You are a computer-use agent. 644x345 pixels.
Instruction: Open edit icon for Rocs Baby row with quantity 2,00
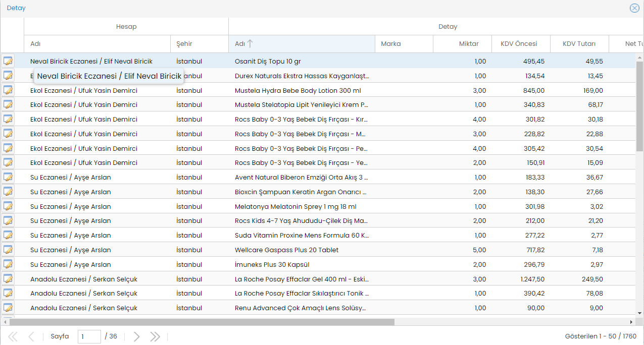click(x=8, y=162)
